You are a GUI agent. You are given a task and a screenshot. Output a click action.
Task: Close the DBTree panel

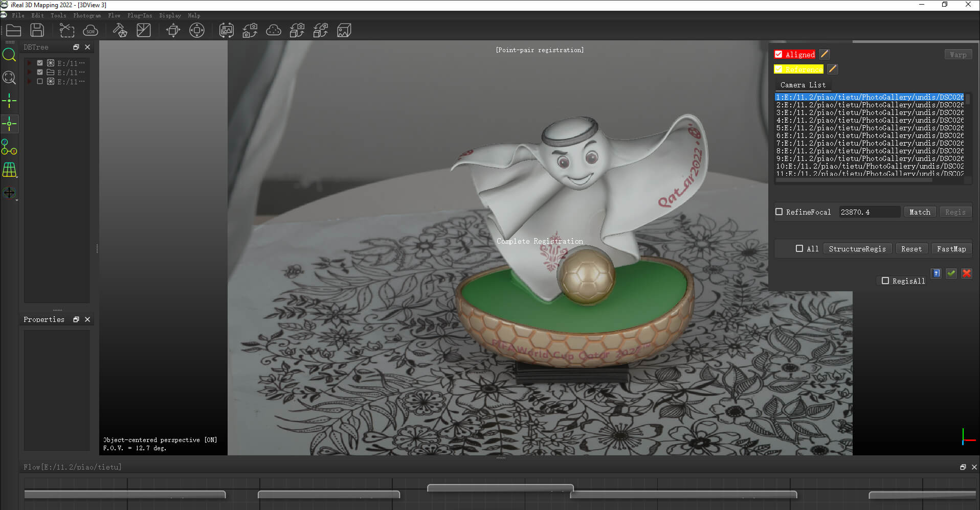coord(87,47)
